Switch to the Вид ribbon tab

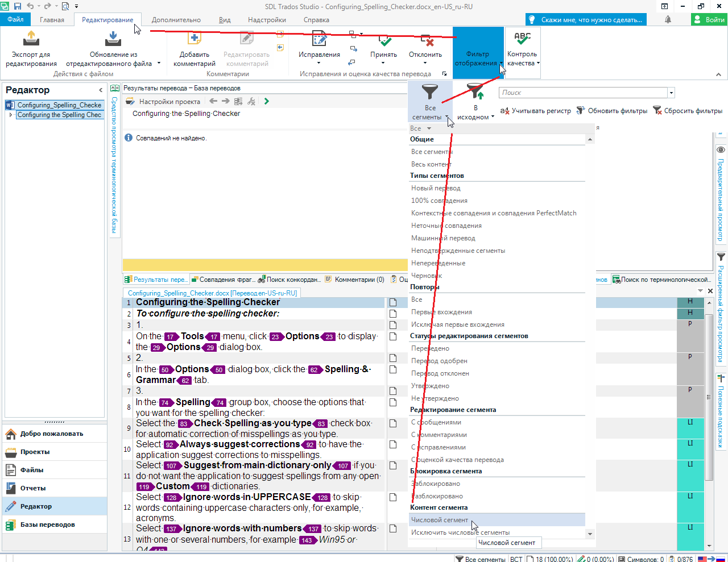[x=225, y=20]
